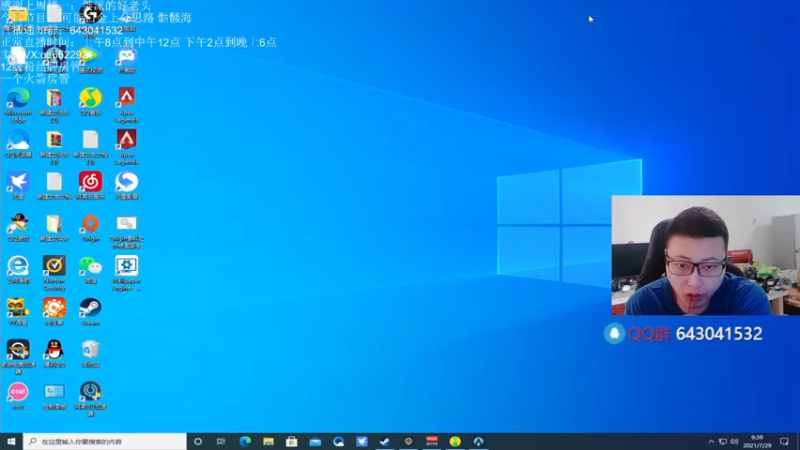Show the clock and calendar flyout

coord(757,441)
